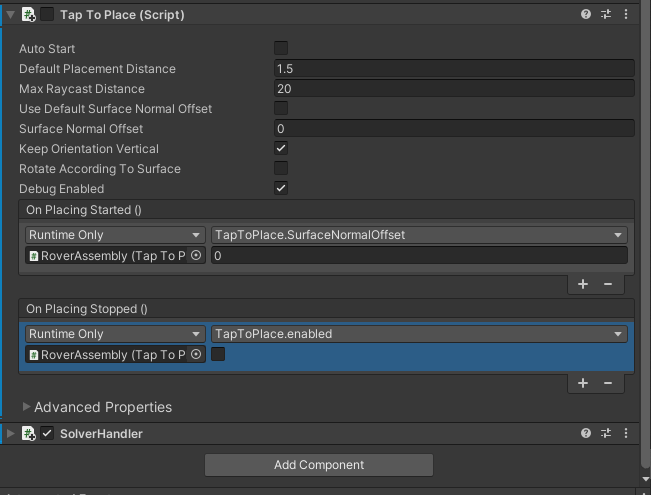Open TapToPlace.enabled function dropdown

click(419, 334)
